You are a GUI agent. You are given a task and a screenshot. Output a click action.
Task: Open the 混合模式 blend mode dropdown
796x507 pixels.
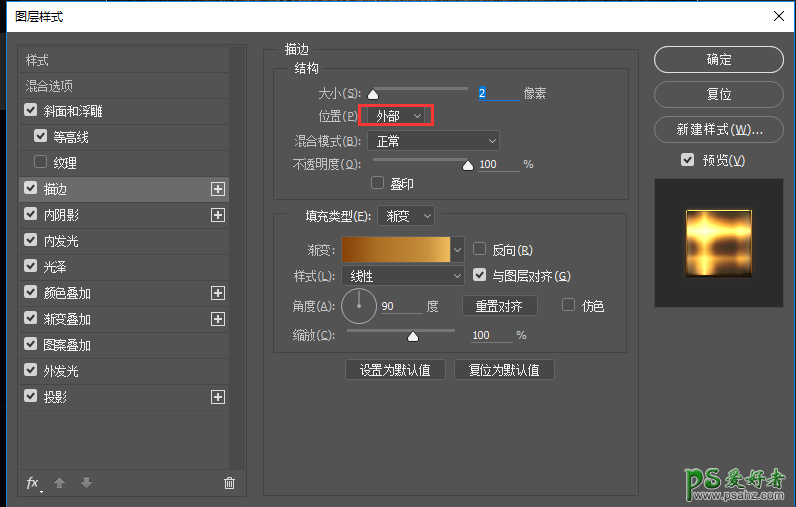pos(433,141)
